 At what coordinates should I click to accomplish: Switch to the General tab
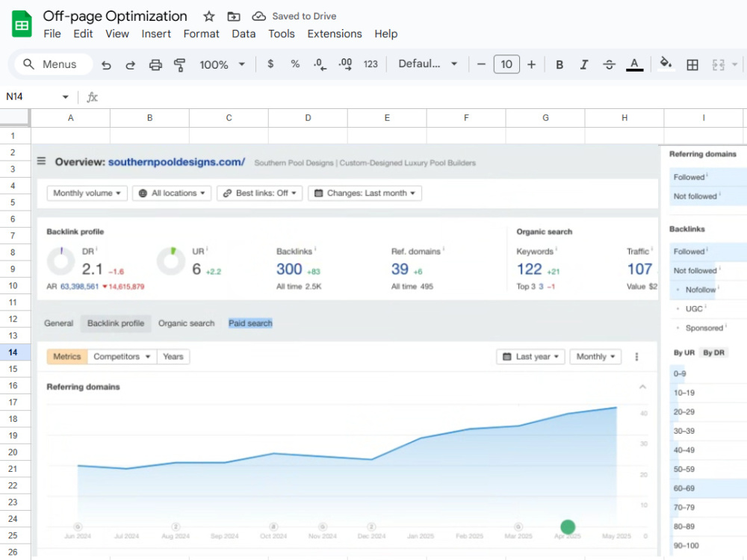(58, 323)
